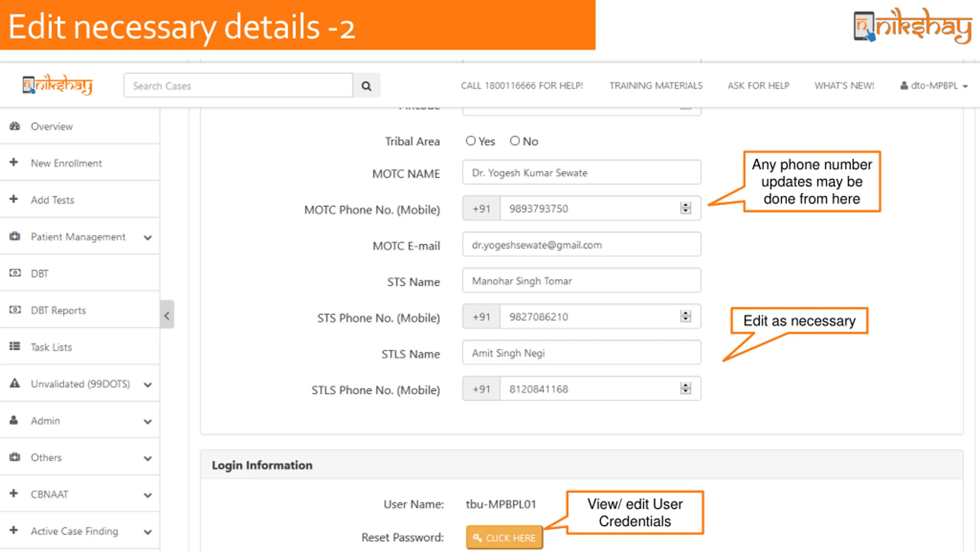Click the MOTC Phone No. field
980x551 pixels.
600,208
